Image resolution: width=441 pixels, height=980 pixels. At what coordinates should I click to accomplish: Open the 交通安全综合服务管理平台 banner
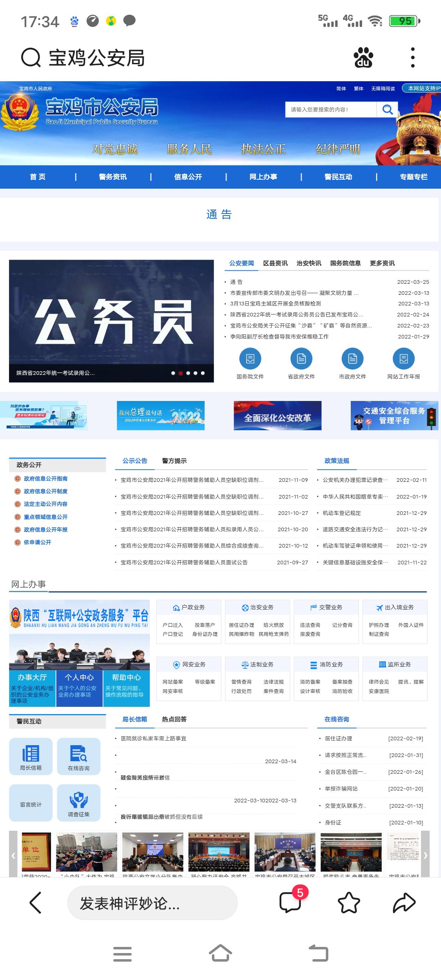pyautogui.click(x=394, y=416)
